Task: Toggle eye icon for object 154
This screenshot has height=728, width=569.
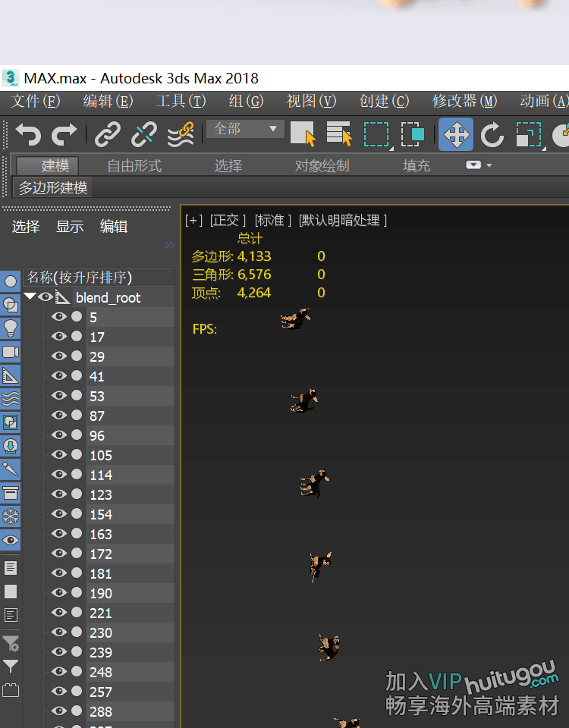Action: point(58,514)
